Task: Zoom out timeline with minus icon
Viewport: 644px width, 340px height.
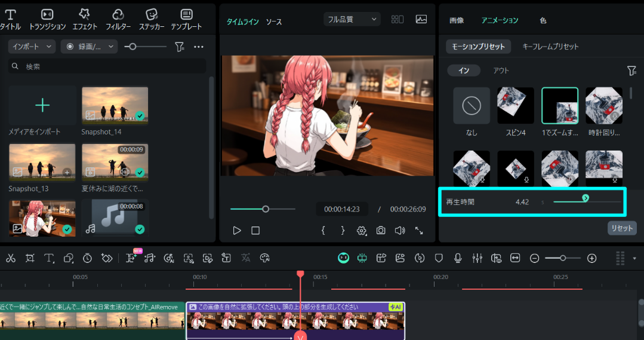Action: click(x=534, y=258)
